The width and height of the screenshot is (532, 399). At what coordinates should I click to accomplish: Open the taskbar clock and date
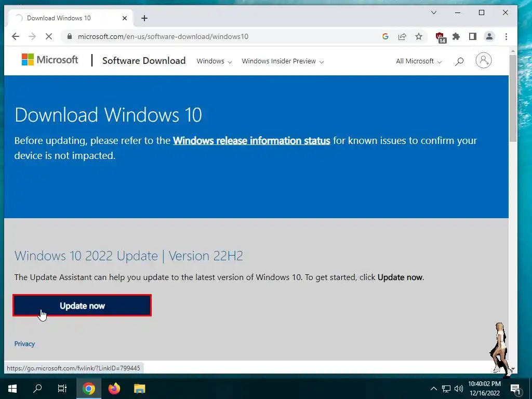tap(485, 389)
